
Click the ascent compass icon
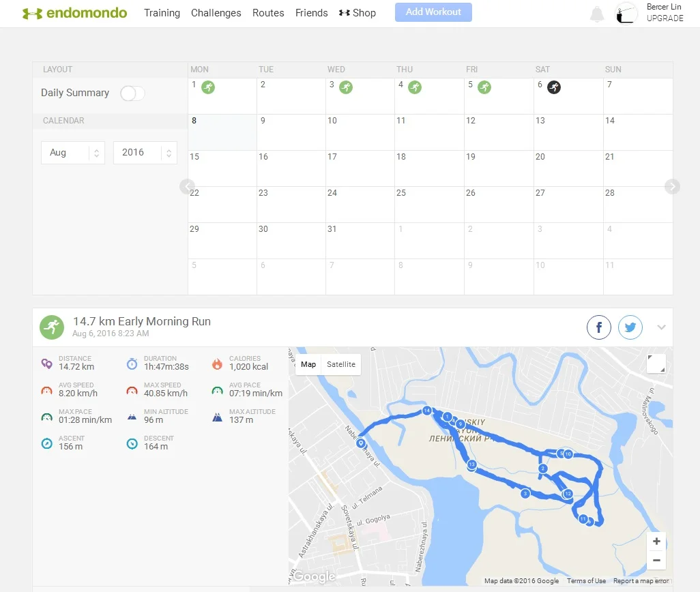tap(47, 443)
